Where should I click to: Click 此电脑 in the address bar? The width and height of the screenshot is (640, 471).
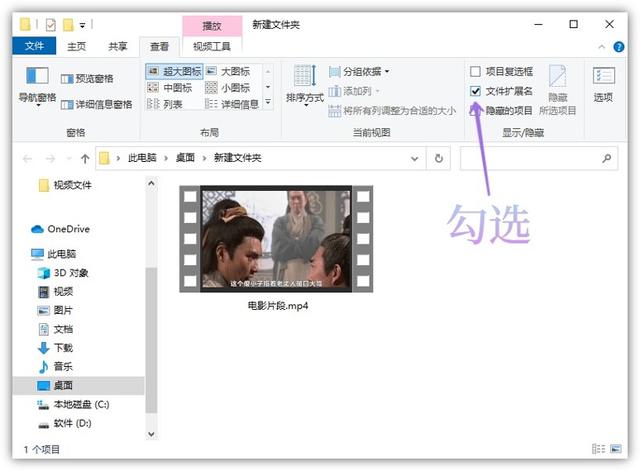142,158
